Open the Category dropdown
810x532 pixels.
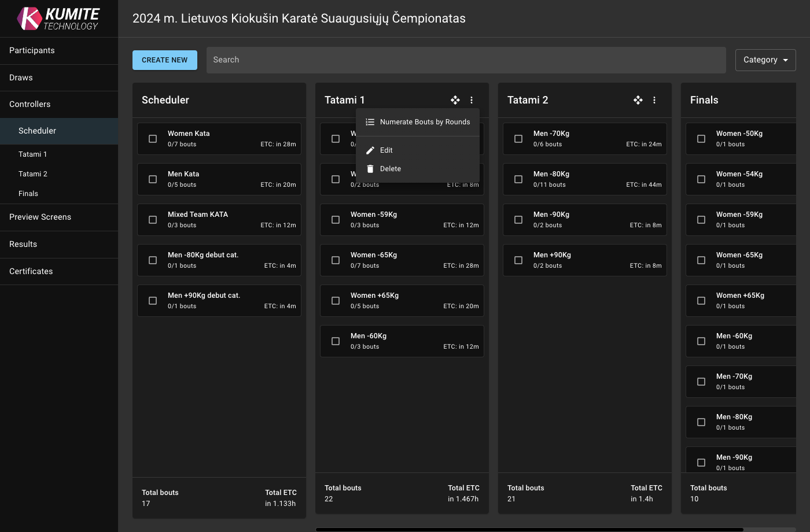coord(765,60)
